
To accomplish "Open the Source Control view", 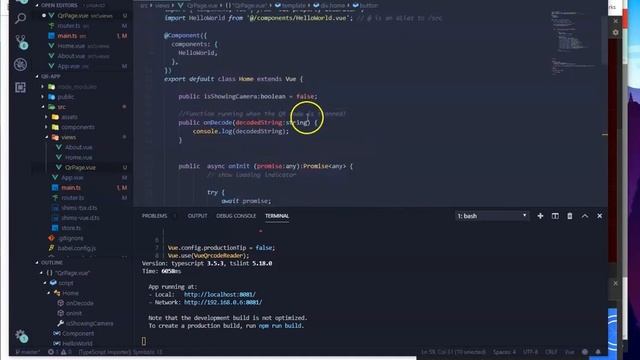I will pos(21,41).
